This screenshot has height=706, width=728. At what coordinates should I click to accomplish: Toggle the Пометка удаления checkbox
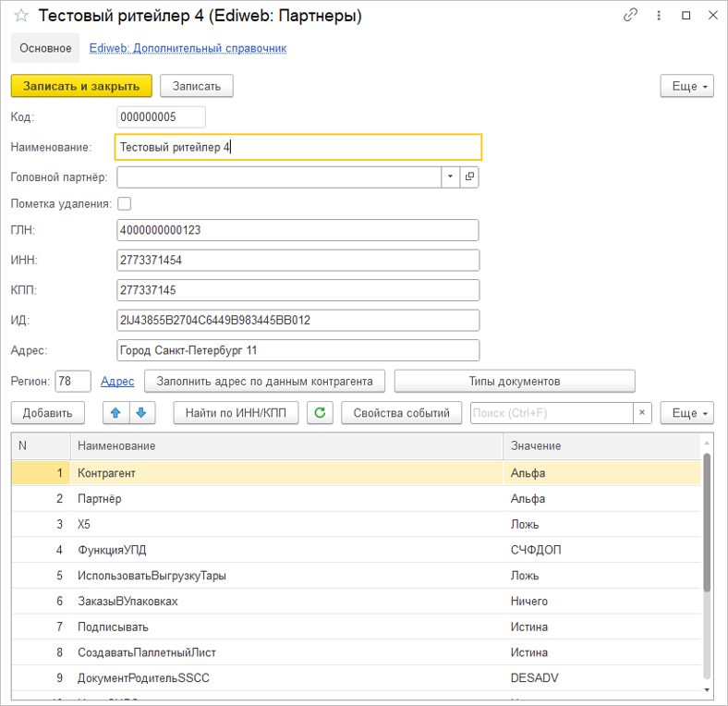[125, 203]
